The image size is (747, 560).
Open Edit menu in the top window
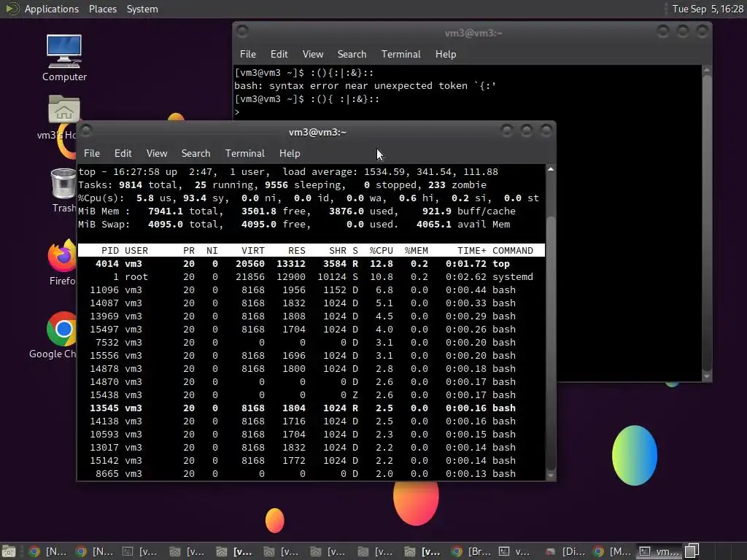(x=123, y=153)
